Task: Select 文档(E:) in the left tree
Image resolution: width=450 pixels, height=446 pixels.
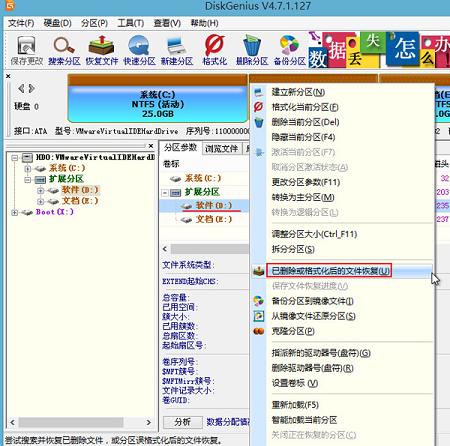Action: coord(80,201)
